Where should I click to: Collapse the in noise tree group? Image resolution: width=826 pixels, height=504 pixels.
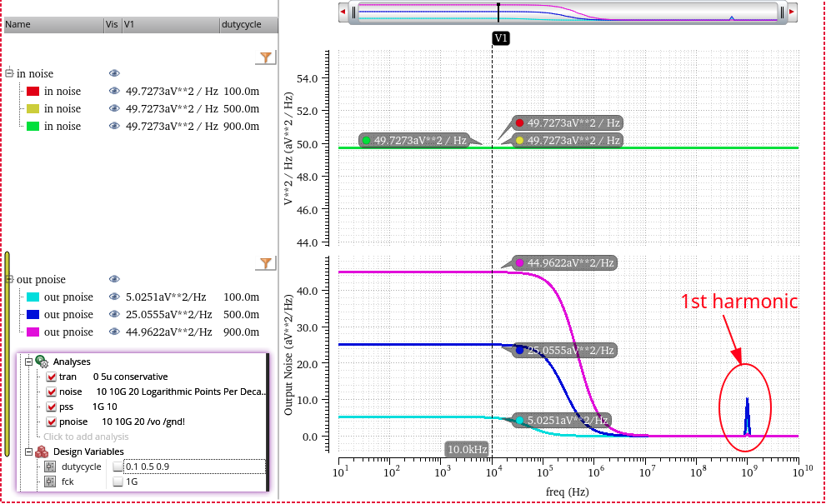click(9, 73)
